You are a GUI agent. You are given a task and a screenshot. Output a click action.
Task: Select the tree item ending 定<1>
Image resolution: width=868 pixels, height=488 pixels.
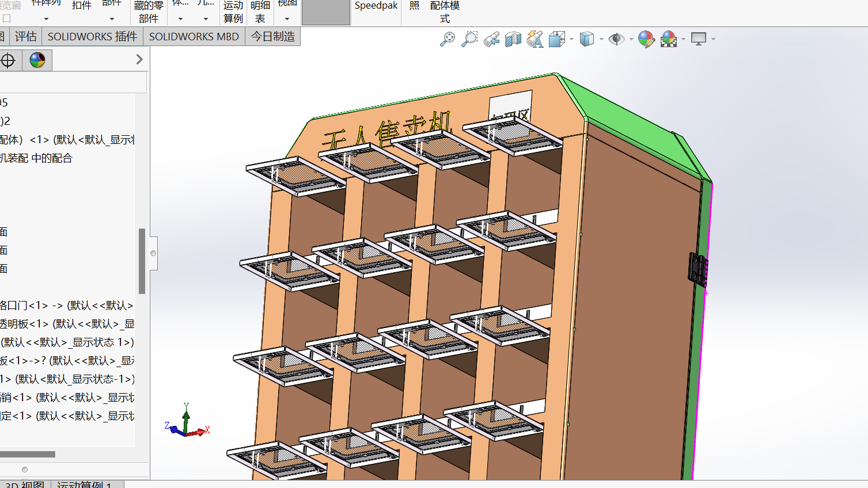(67, 416)
